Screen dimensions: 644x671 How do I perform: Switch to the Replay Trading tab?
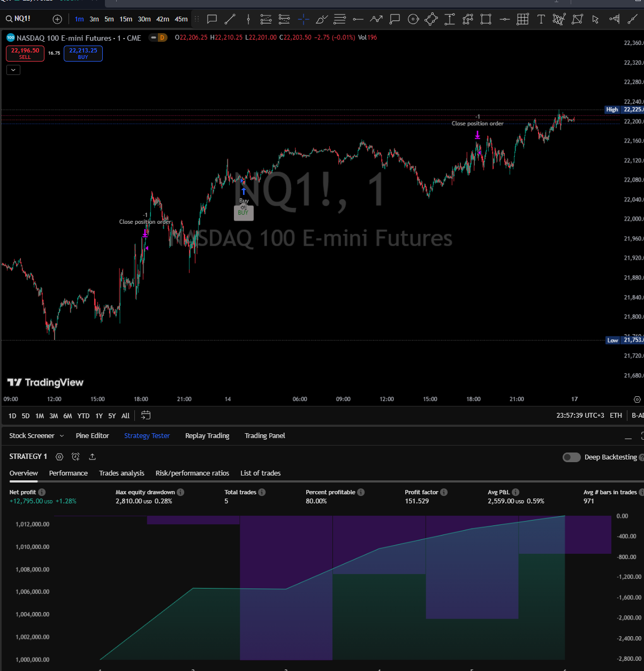coord(207,436)
